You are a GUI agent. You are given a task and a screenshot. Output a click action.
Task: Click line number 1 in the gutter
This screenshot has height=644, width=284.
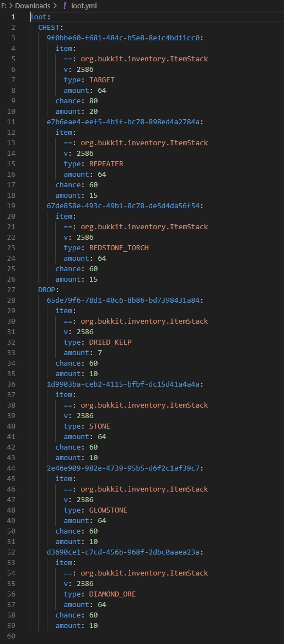(13, 17)
